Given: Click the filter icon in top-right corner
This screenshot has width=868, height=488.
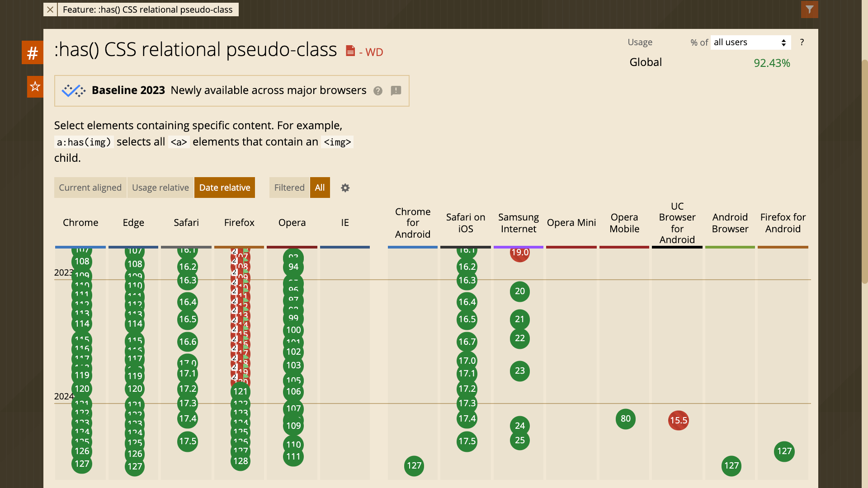Looking at the screenshot, I should (810, 9).
